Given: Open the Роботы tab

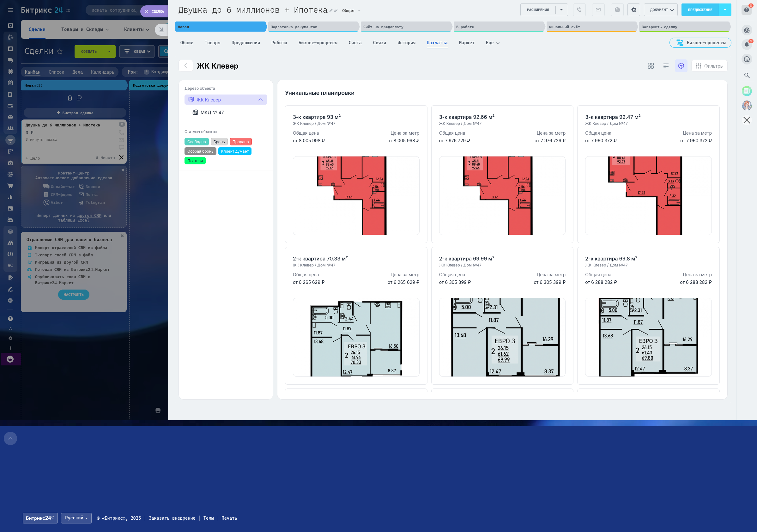Looking at the screenshot, I should coord(279,43).
